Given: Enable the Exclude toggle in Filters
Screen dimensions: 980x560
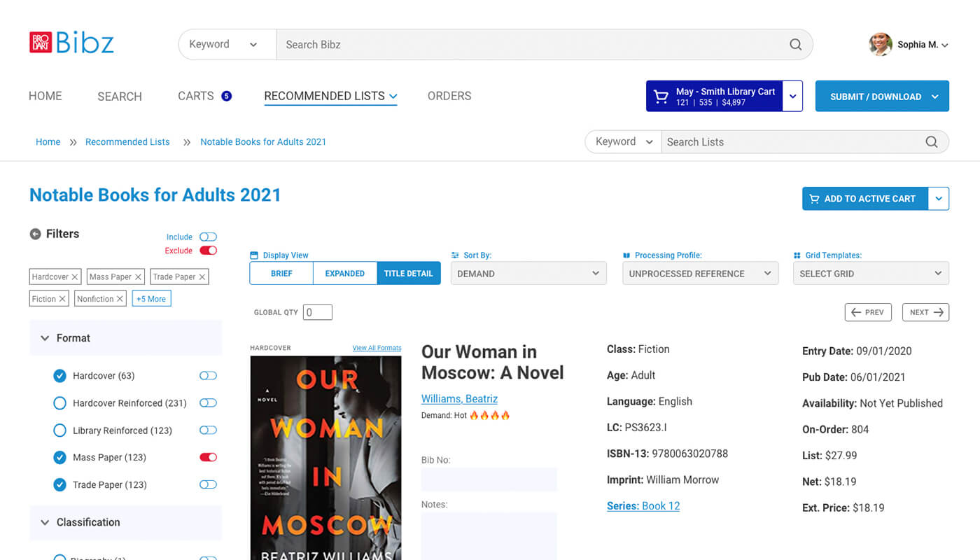Looking at the screenshot, I should click(207, 250).
